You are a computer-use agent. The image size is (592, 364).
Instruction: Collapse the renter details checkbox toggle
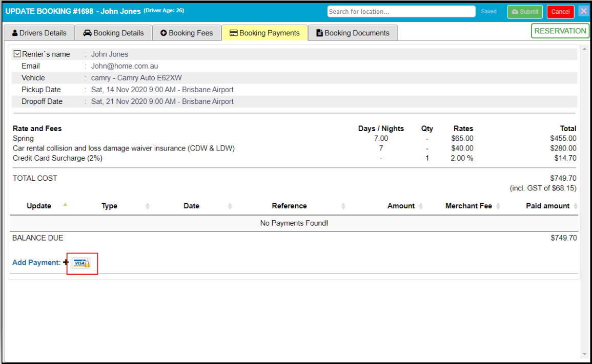(x=17, y=54)
